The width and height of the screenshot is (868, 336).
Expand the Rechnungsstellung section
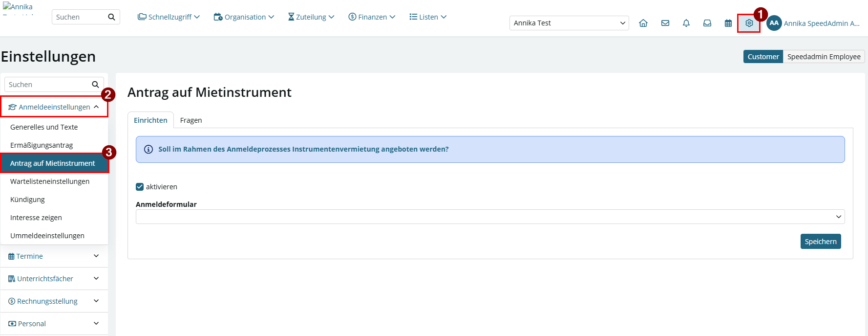(x=54, y=301)
